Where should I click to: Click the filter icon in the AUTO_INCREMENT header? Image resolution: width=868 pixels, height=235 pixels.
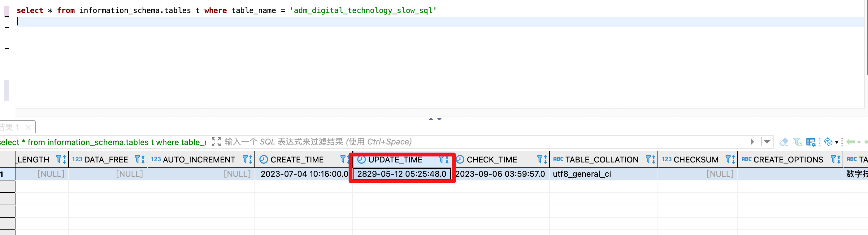coord(245,159)
